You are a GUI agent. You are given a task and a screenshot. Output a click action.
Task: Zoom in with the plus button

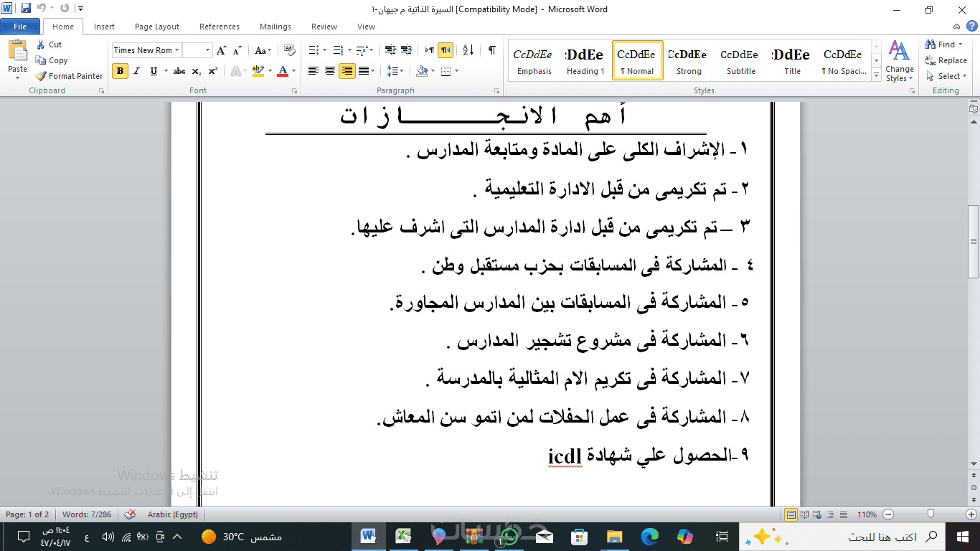[971, 514]
